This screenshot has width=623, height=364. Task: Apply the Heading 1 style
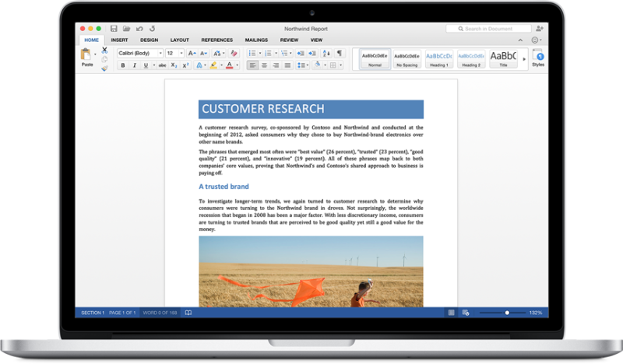(x=438, y=59)
